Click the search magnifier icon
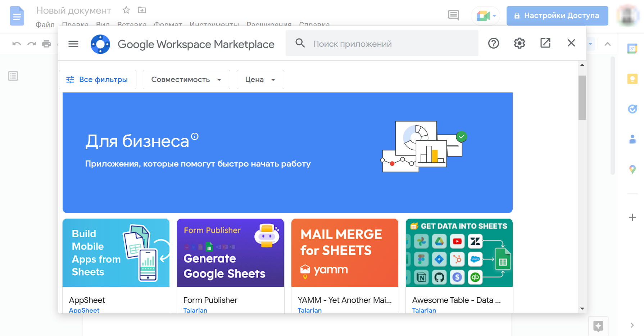The width and height of the screenshot is (644, 336). click(x=300, y=43)
